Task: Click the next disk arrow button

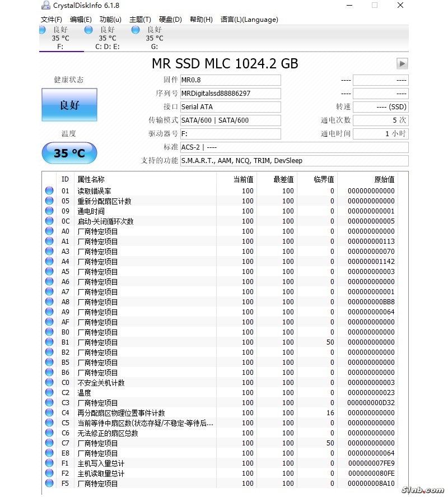Action: 402,64
